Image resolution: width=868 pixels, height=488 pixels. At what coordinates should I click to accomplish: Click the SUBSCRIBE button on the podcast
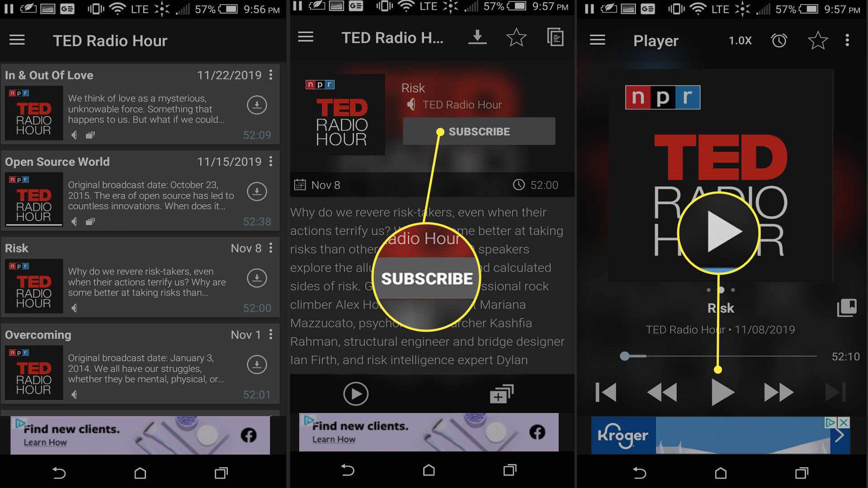click(479, 131)
